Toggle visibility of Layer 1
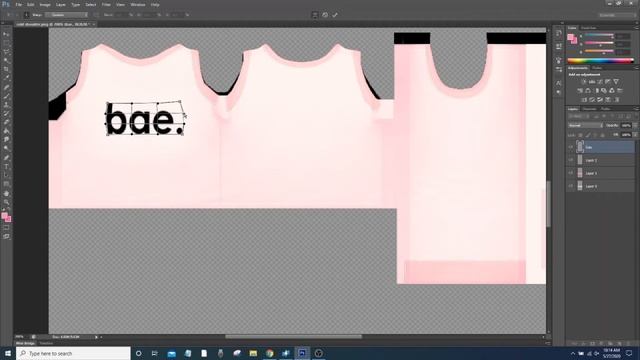 point(571,173)
